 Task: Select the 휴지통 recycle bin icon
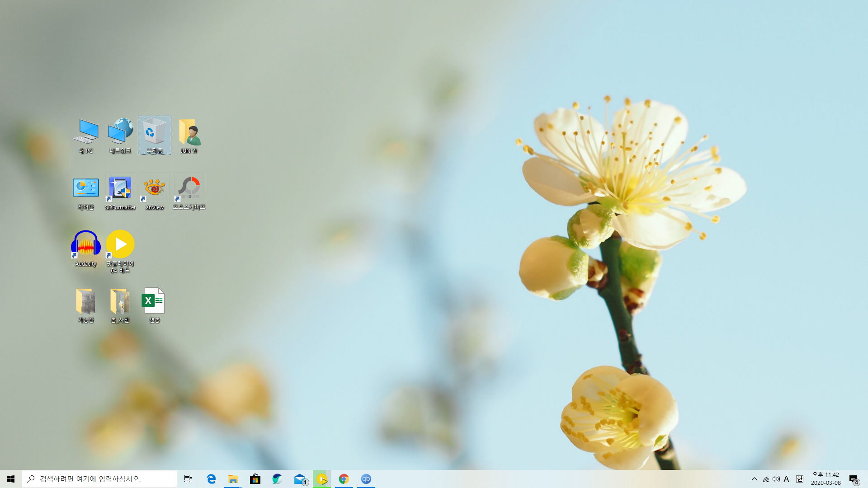[x=154, y=134]
